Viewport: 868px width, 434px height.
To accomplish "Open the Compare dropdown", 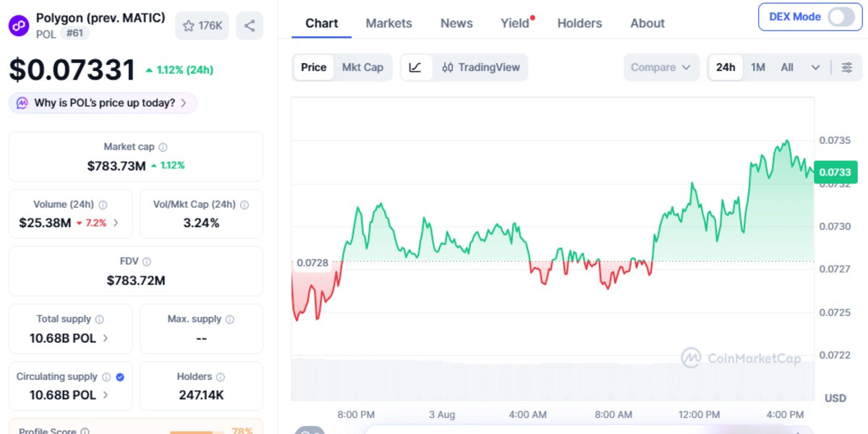I will click(x=662, y=67).
